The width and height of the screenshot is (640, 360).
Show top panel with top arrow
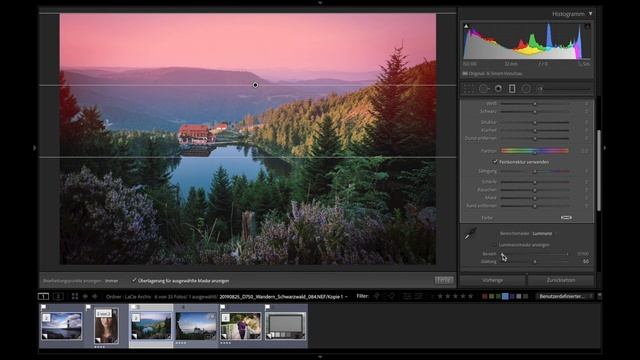tap(320, 2)
